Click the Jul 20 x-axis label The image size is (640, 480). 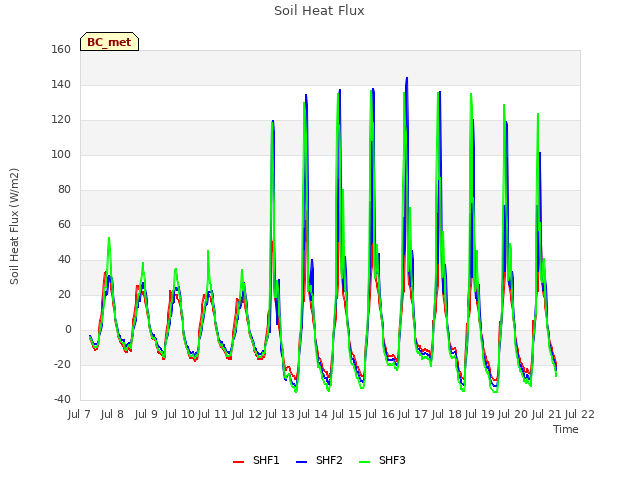click(x=513, y=414)
